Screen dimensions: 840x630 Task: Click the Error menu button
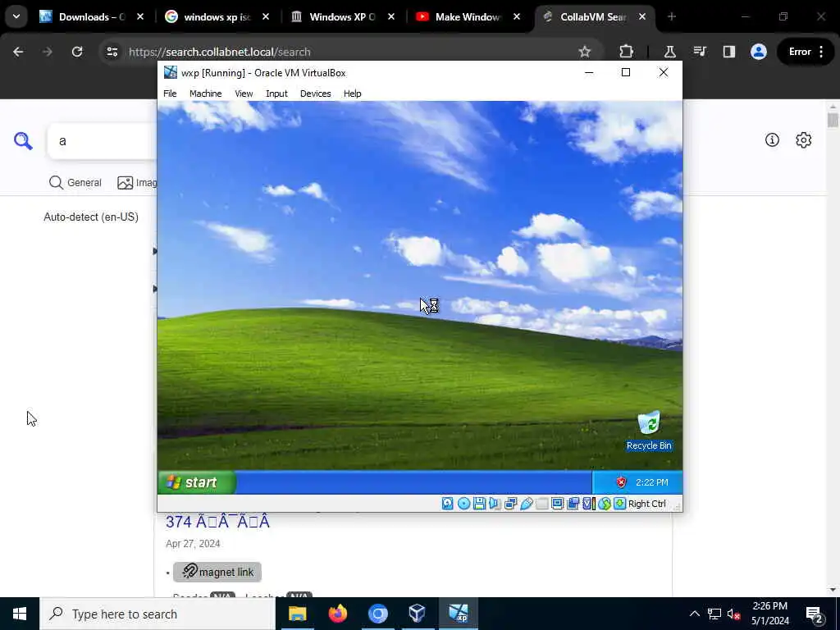[806, 52]
